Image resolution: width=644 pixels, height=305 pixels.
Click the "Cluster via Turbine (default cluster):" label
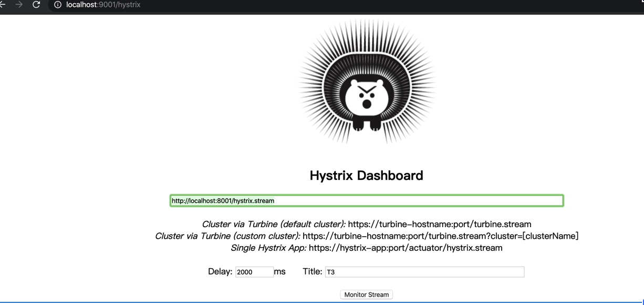pos(274,224)
